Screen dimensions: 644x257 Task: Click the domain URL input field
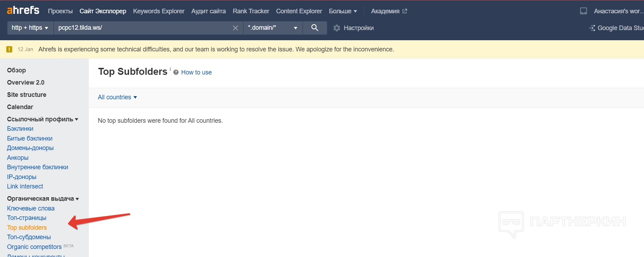[x=140, y=28]
